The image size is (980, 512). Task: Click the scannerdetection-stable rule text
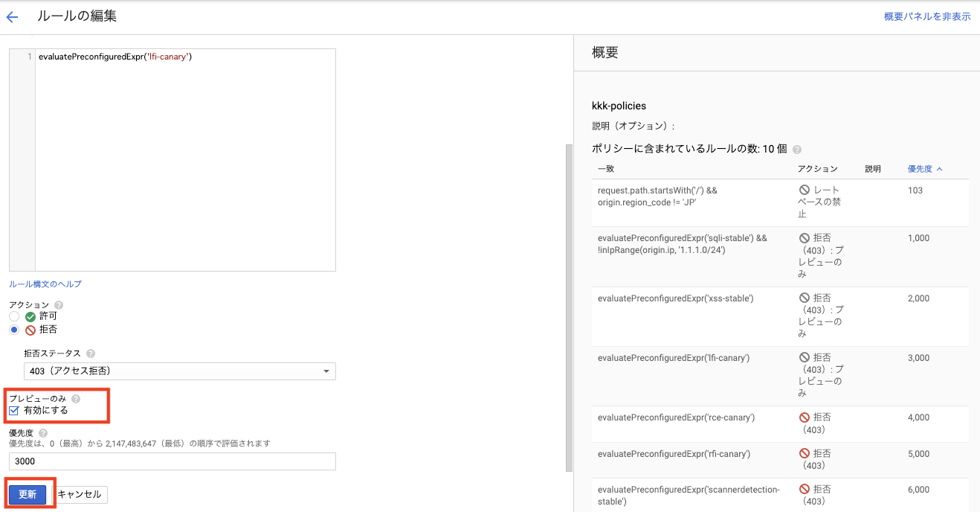click(689, 495)
